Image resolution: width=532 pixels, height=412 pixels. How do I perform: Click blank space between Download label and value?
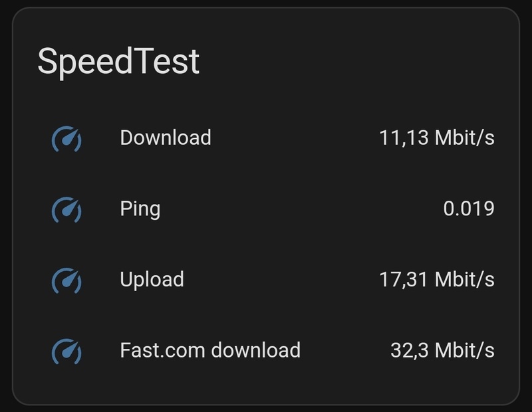click(x=293, y=138)
